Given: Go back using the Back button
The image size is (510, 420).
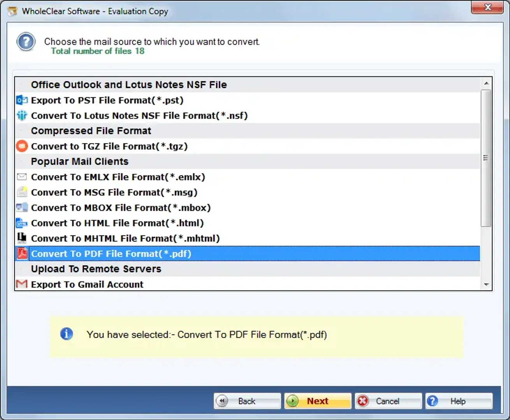Looking at the screenshot, I should tap(247, 401).
